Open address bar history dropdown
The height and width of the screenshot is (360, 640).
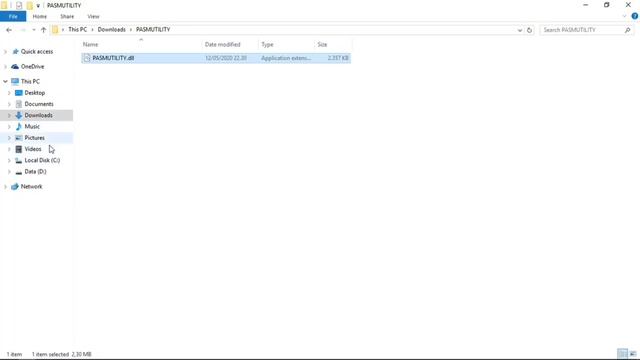coord(520,30)
